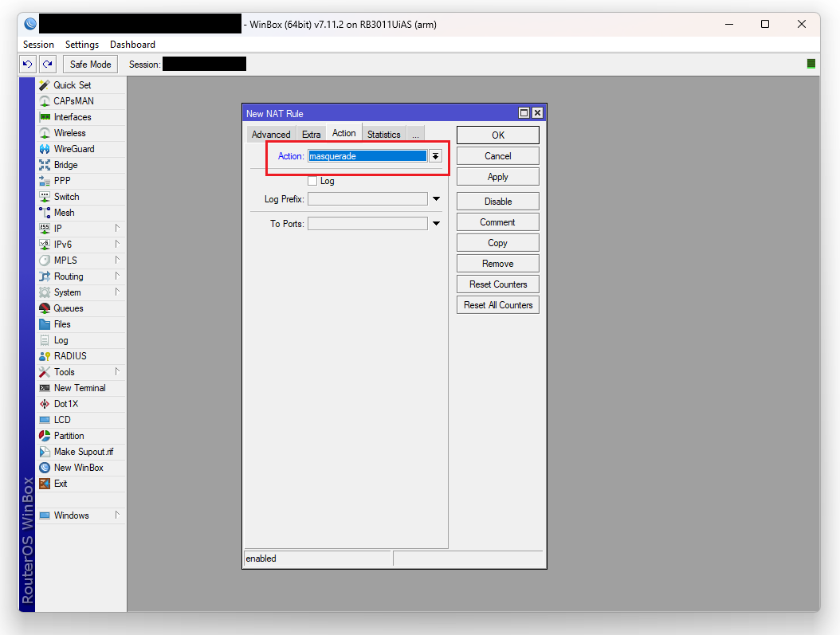Click the Apply button

coord(497,177)
